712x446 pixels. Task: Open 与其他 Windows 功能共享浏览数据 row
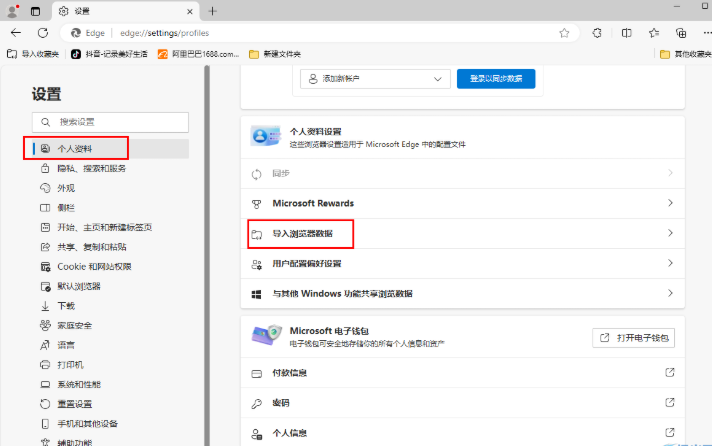pos(462,293)
